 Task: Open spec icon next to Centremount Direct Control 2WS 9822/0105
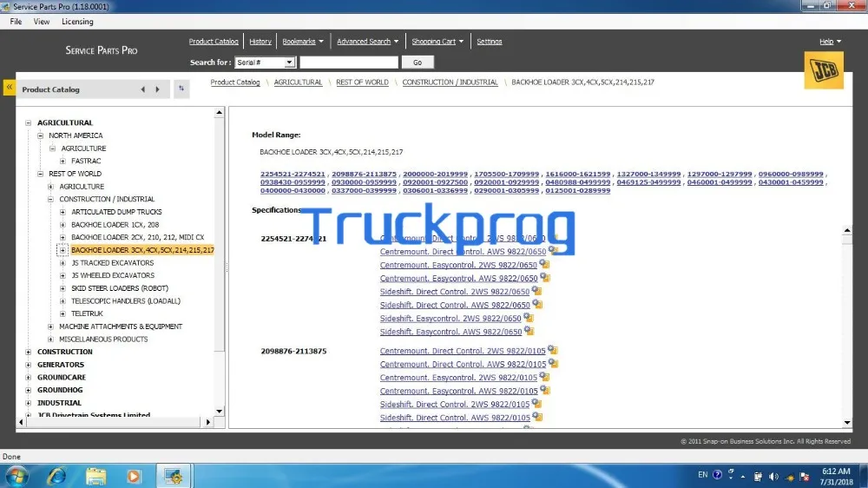(x=552, y=350)
